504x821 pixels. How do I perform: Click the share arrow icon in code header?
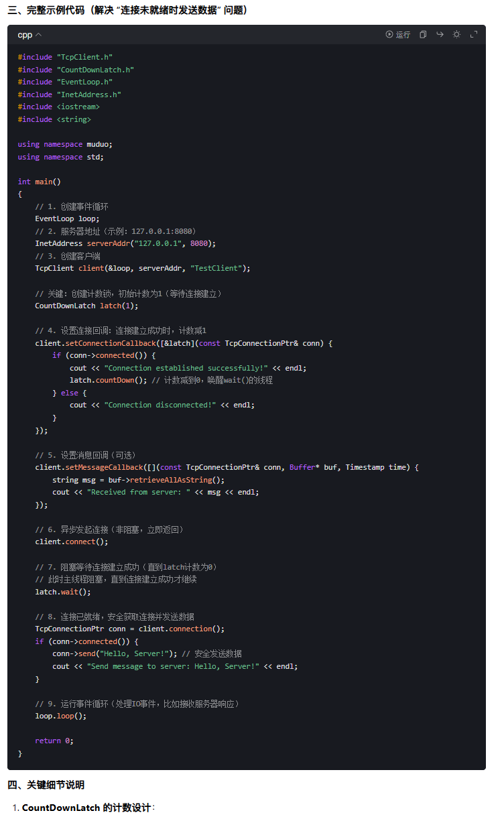pos(440,35)
